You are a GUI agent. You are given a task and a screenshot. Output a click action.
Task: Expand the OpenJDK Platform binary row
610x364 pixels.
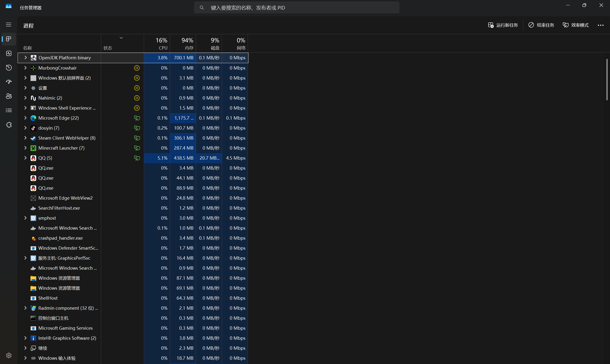(25, 58)
